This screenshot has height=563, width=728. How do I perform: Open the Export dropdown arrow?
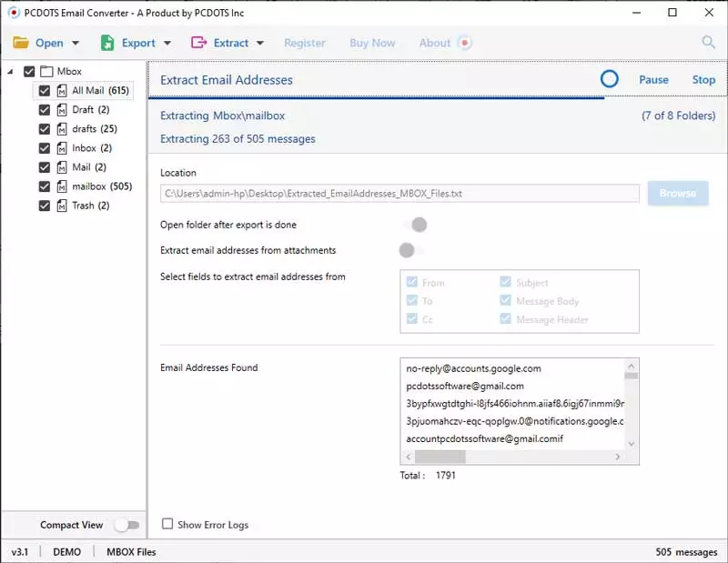(167, 43)
